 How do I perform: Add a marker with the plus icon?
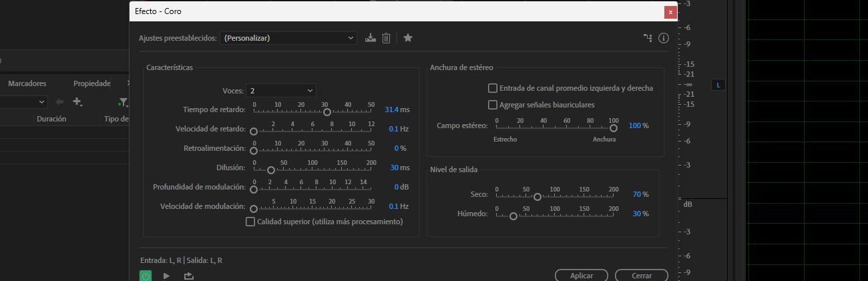[x=77, y=101]
